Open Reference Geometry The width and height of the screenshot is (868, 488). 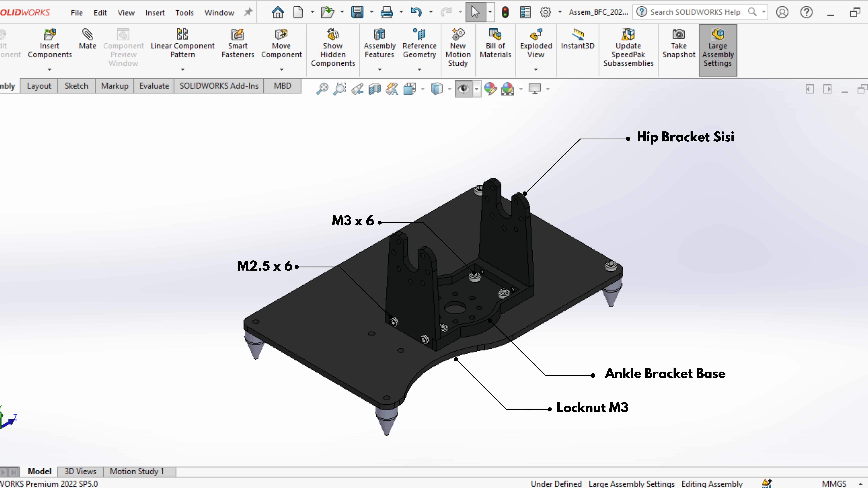419,43
